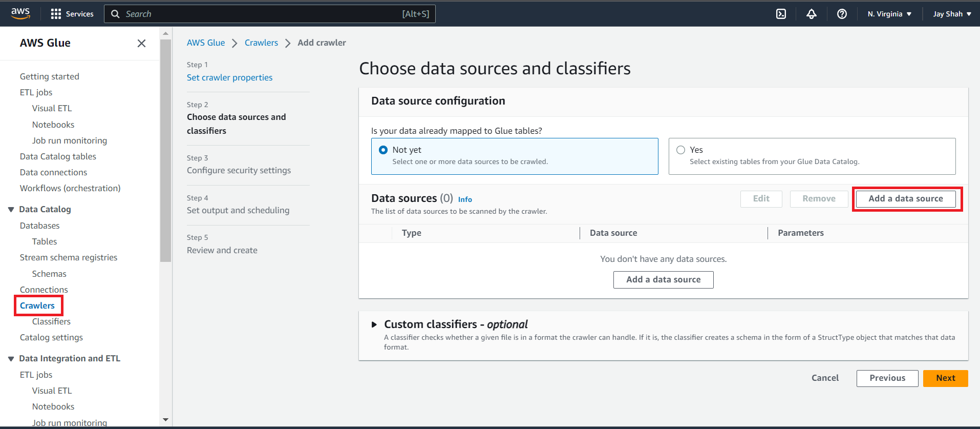Viewport: 980px width, 429px height.
Task: Click the disabled Edit button
Action: click(761, 199)
